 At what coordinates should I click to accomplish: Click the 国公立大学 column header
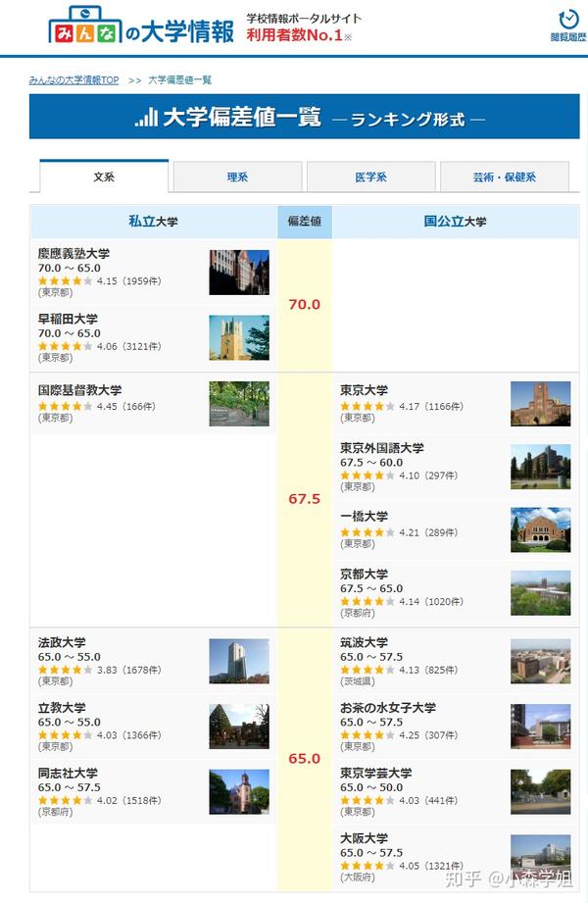coord(456,222)
